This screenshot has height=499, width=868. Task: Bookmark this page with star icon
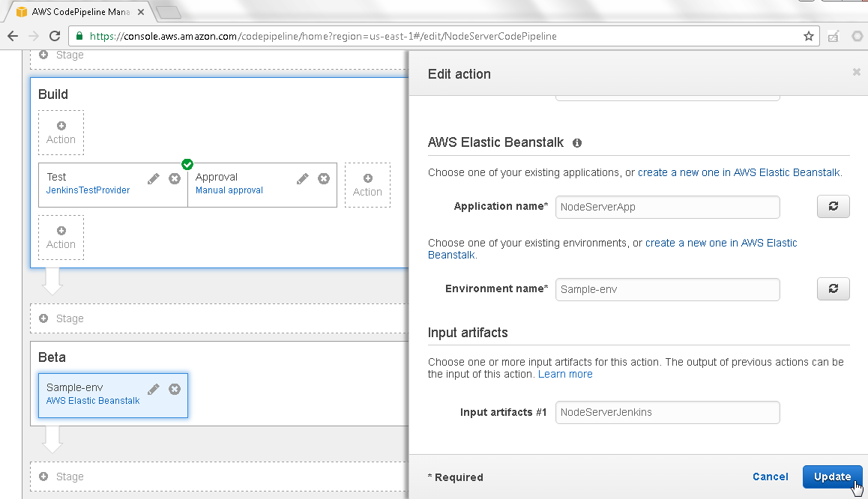click(x=809, y=36)
